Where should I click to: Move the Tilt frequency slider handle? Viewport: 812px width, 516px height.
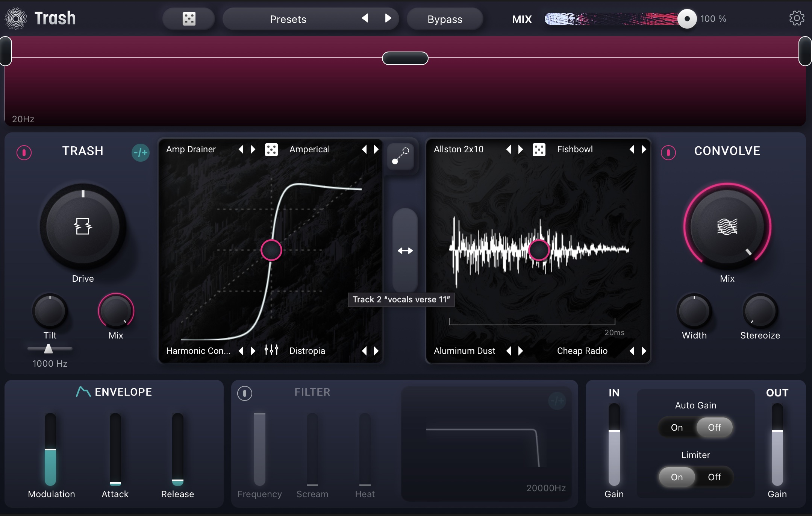coord(48,349)
